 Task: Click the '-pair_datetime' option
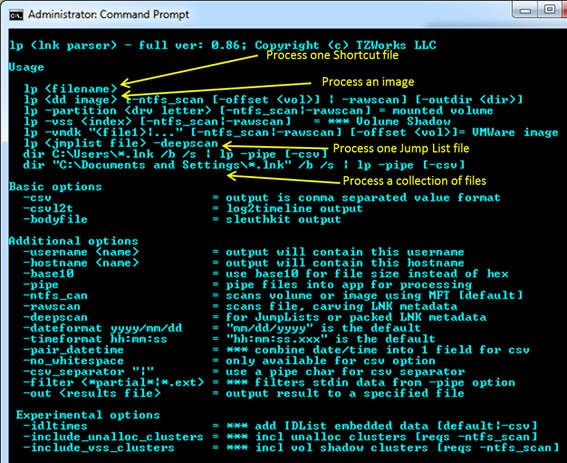[x=73, y=350]
